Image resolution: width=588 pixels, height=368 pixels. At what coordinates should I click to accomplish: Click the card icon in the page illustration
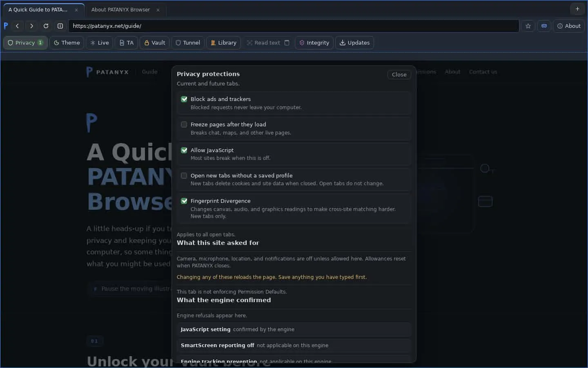[485, 202]
